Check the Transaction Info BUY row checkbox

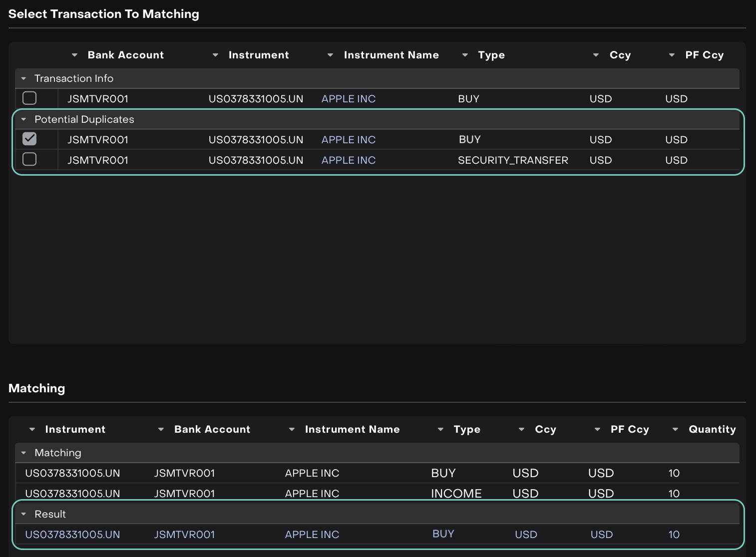29,98
